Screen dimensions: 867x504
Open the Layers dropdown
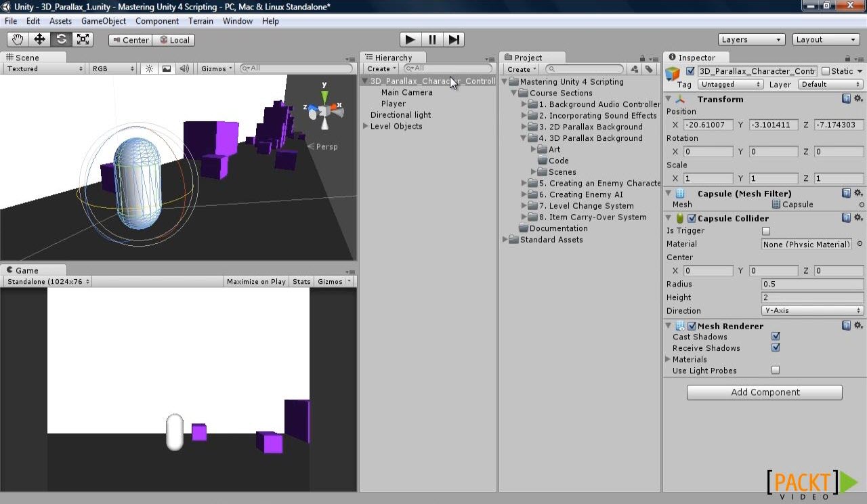(x=751, y=39)
